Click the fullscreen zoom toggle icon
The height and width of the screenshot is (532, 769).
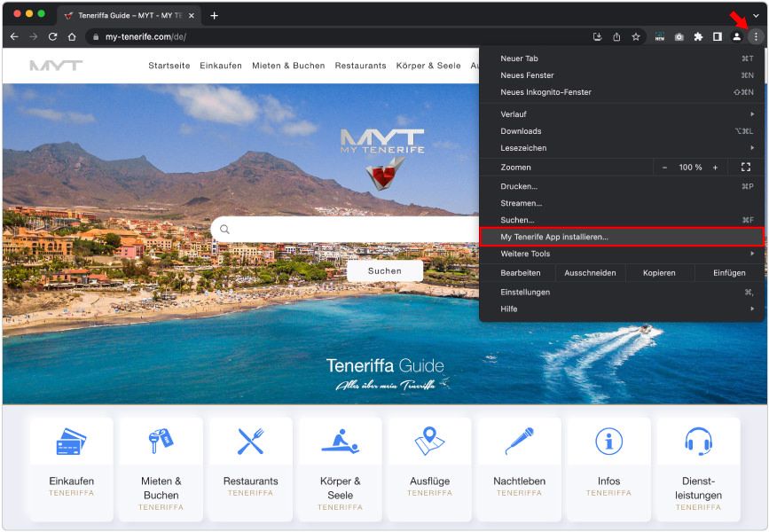pyautogui.click(x=745, y=167)
